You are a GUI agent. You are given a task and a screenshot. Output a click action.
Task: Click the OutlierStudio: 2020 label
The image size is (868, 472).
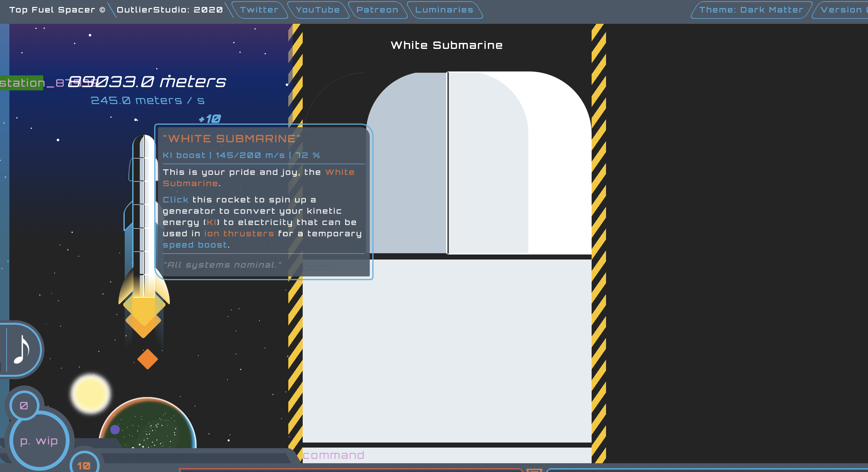(x=170, y=10)
